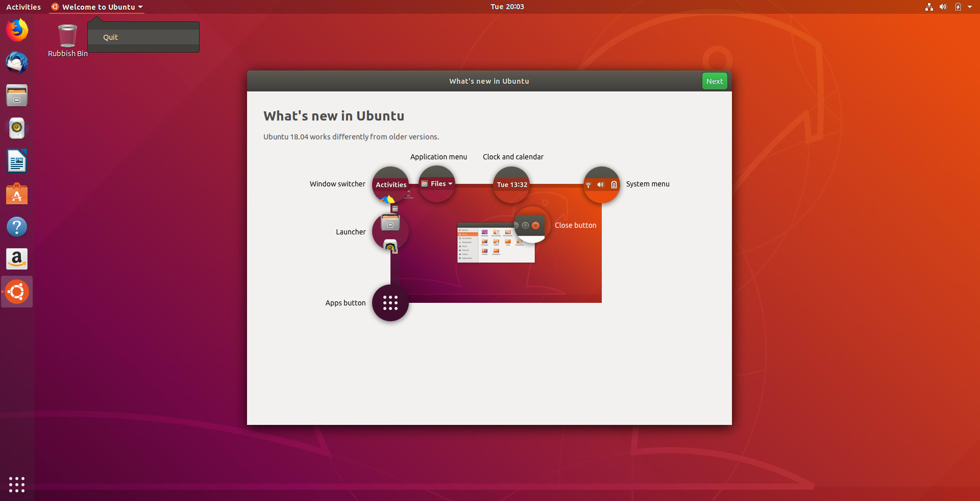Click the 'Apps button' label
This screenshot has width=980, height=501.
click(x=346, y=303)
